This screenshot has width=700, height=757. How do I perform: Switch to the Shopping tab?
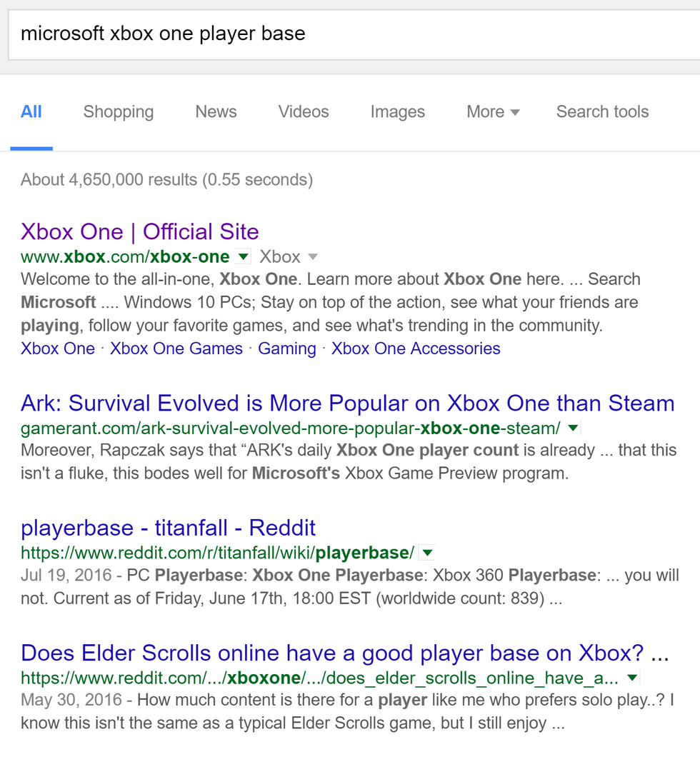[119, 112]
